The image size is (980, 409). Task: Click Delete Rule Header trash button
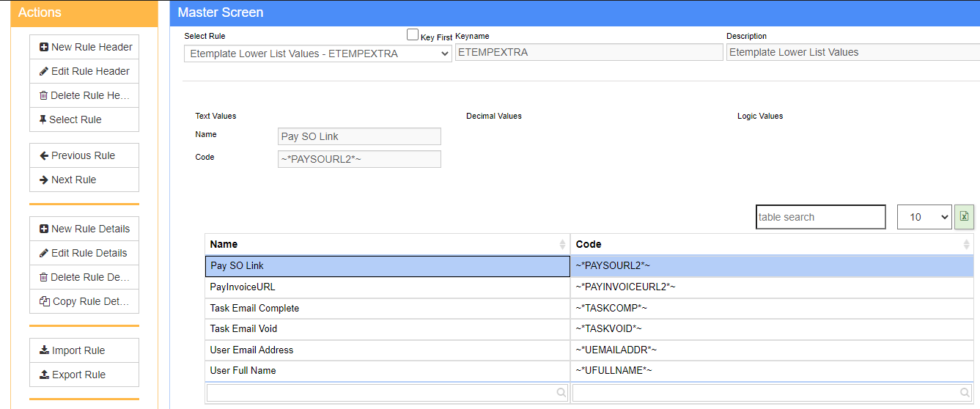(x=84, y=95)
